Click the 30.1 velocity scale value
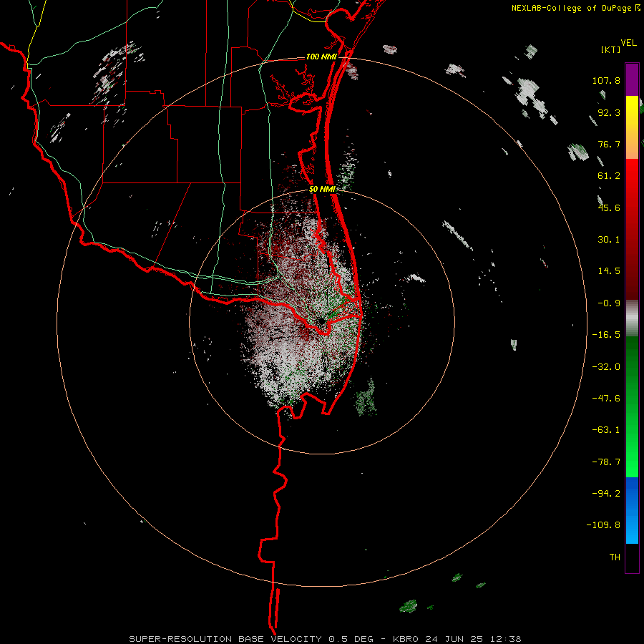Viewport: 644px width, 644px height. [609, 240]
